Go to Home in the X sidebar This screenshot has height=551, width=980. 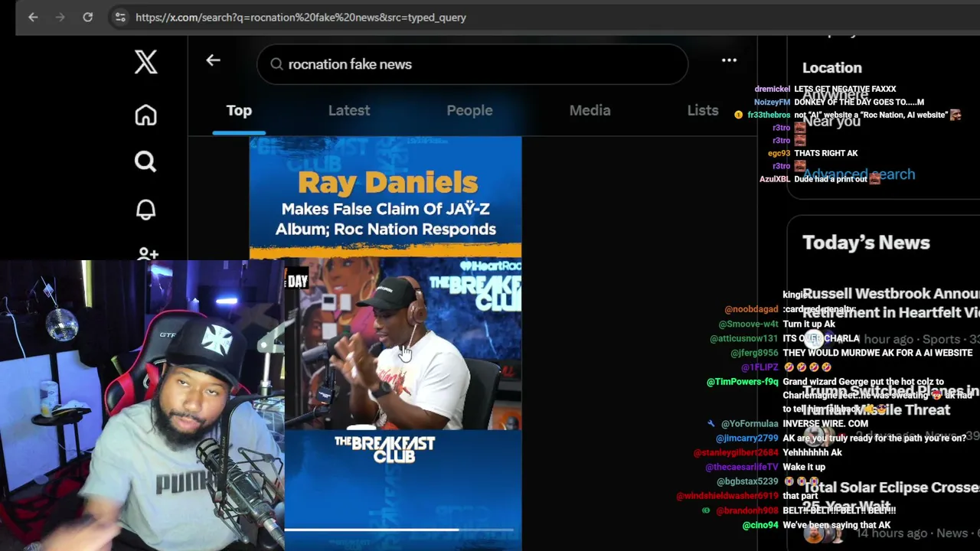pos(145,115)
